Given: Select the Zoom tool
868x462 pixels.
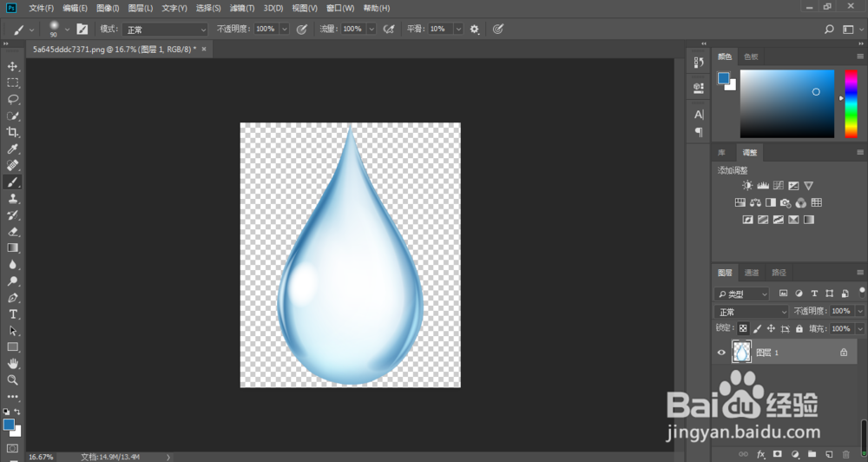Looking at the screenshot, I should coord(13,380).
